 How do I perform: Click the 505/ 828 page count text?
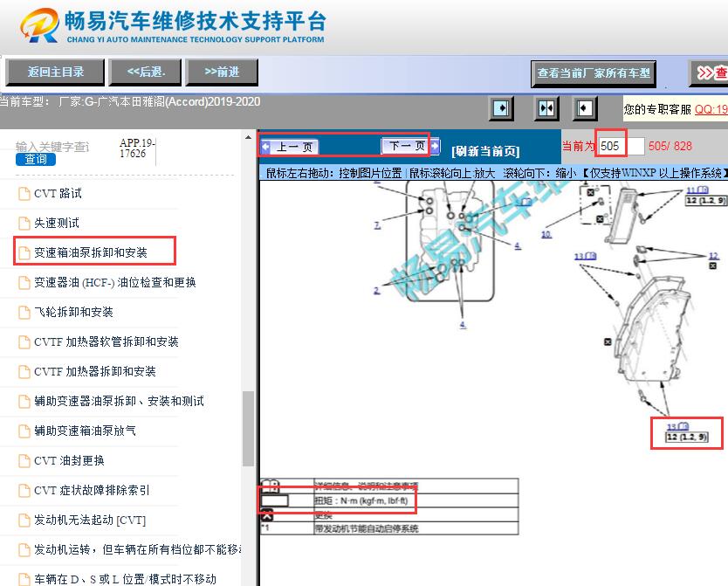coord(670,146)
